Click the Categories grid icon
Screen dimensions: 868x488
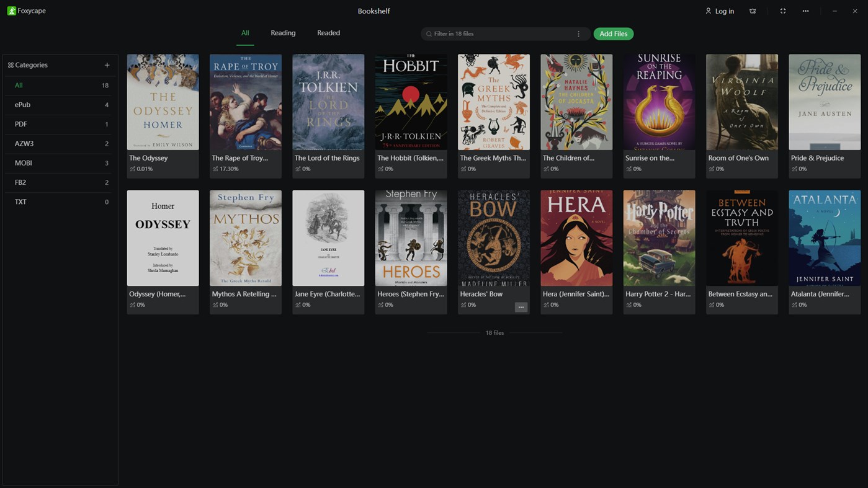point(11,65)
